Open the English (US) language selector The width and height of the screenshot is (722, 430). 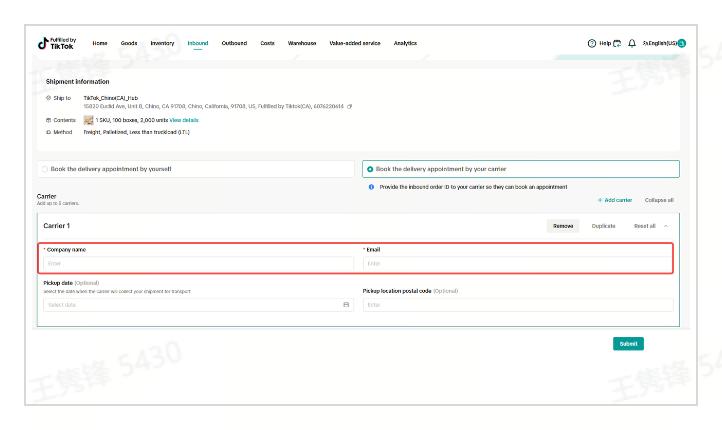(660, 43)
